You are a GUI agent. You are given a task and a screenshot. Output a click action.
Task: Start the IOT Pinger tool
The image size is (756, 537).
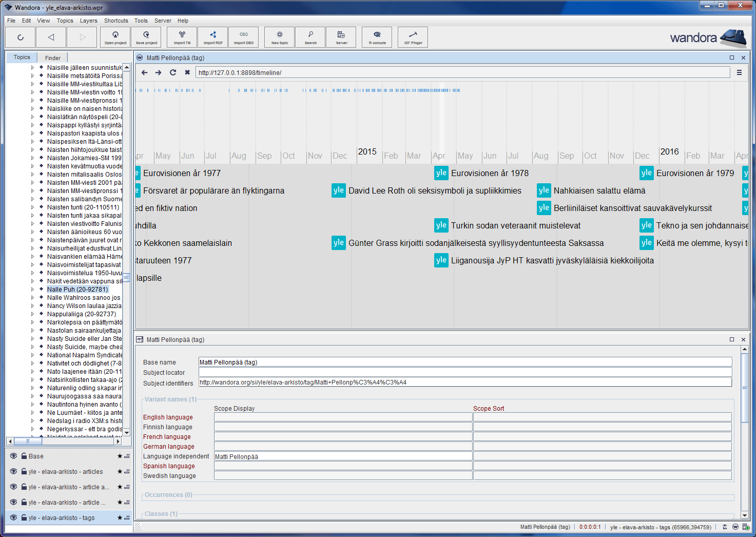pos(413,37)
